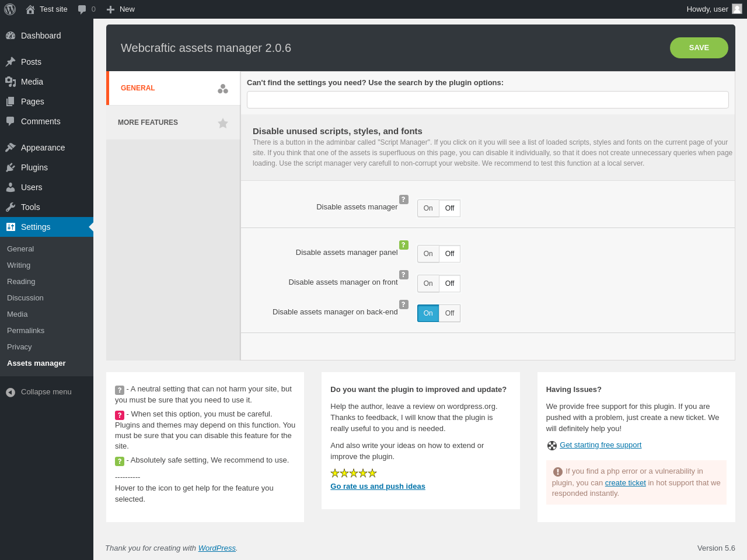Click the Collapse menu arrow icon
This screenshot has height=560, width=747.
[11, 392]
